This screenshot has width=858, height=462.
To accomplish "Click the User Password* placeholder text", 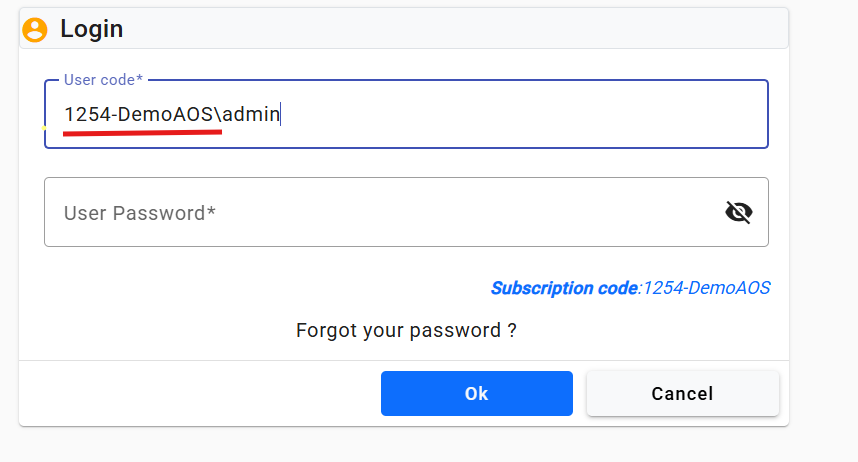I will click(x=140, y=213).
